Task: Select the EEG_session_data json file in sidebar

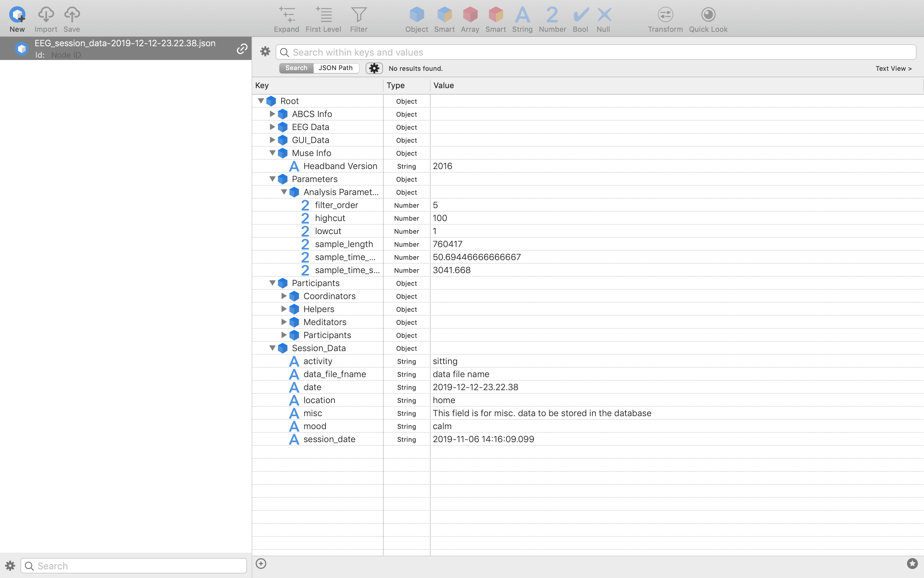Action: point(126,48)
